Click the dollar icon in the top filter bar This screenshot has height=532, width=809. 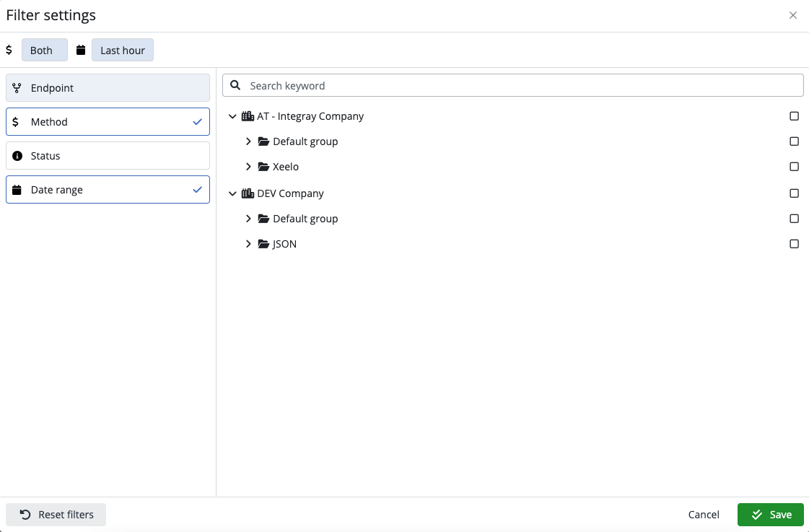pyautogui.click(x=9, y=50)
